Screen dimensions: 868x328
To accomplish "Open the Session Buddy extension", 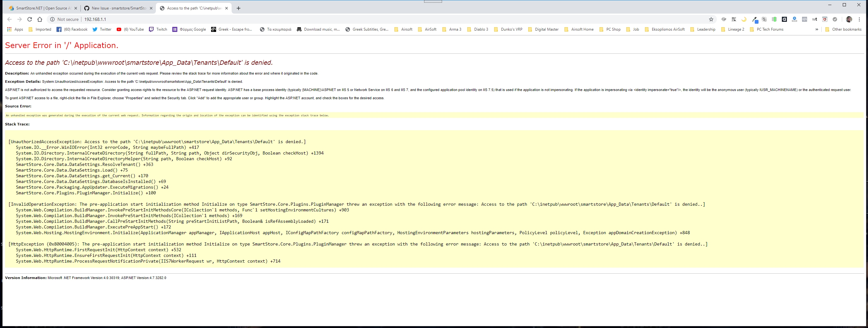I will (x=774, y=20).
